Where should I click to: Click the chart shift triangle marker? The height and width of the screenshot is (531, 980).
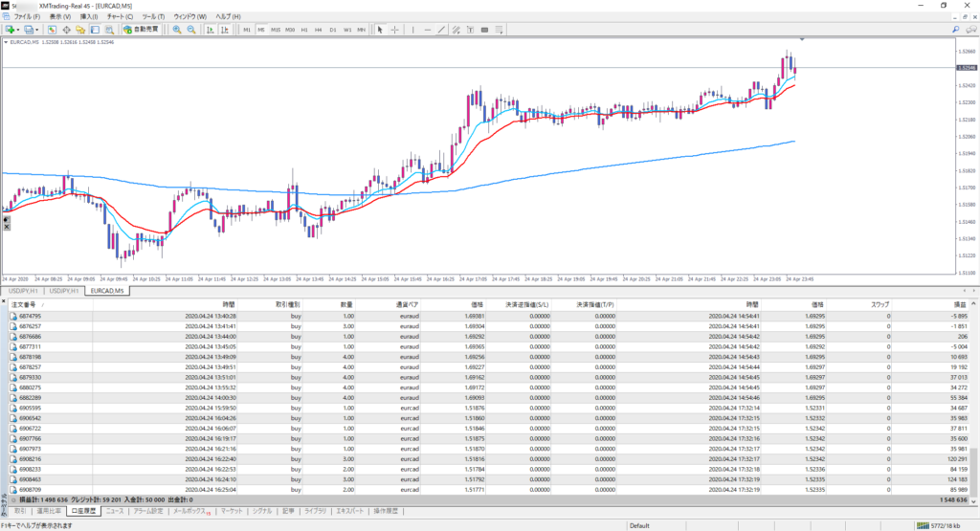point(801,39)
